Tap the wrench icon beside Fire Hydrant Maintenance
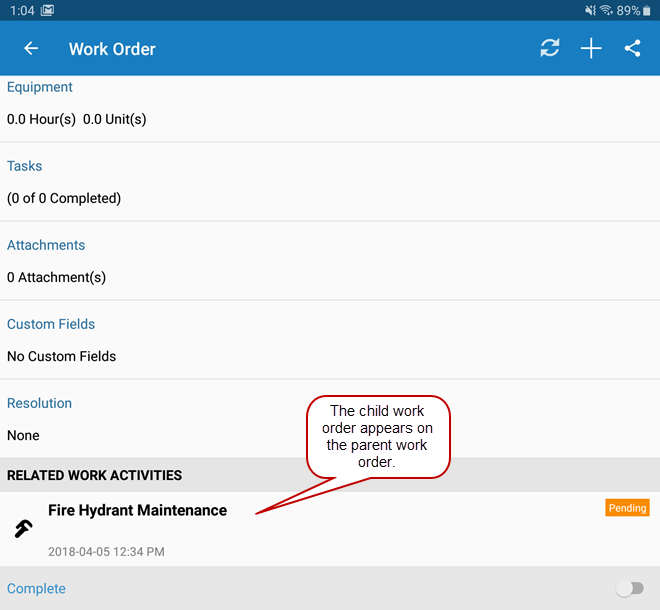The width and height of the screenshot is (660, 610). [x=24, y=529]
